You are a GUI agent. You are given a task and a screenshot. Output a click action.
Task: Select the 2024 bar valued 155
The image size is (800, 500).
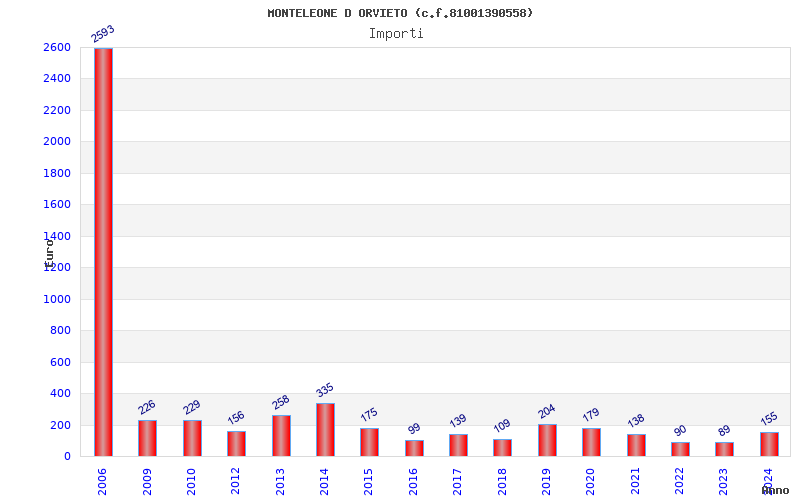point(769,444)
